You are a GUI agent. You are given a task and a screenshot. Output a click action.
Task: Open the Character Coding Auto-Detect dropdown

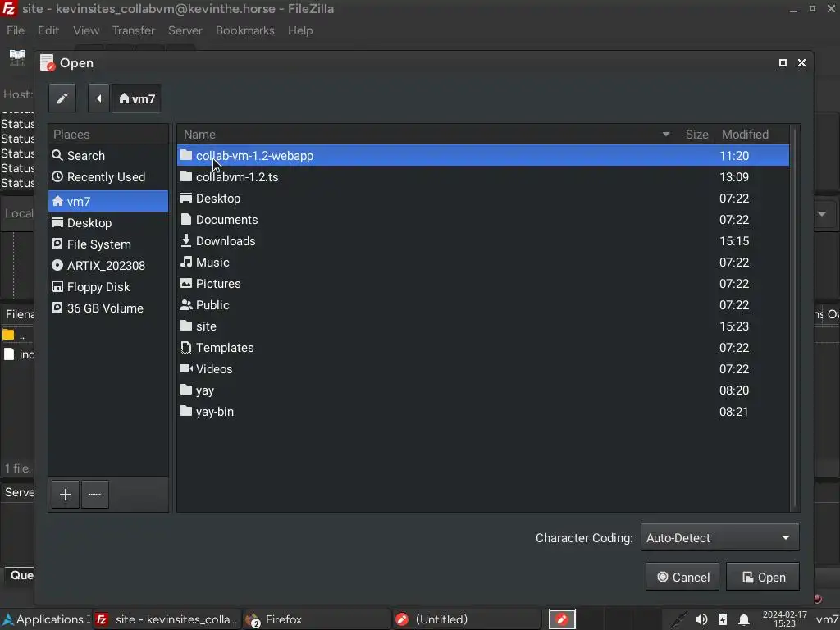(719, 537)
